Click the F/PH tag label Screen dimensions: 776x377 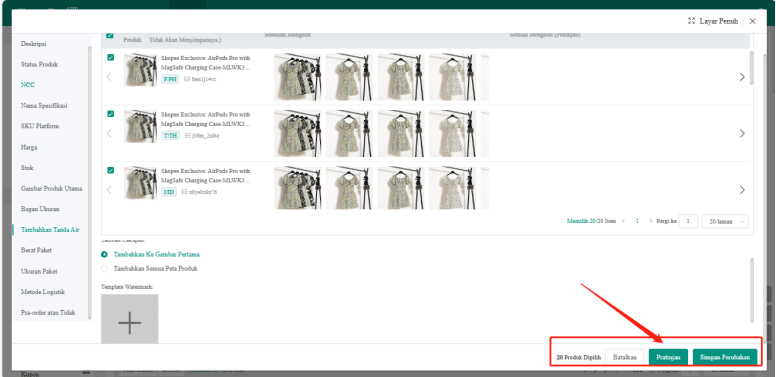pyautogui.click(x=170, y=79)
